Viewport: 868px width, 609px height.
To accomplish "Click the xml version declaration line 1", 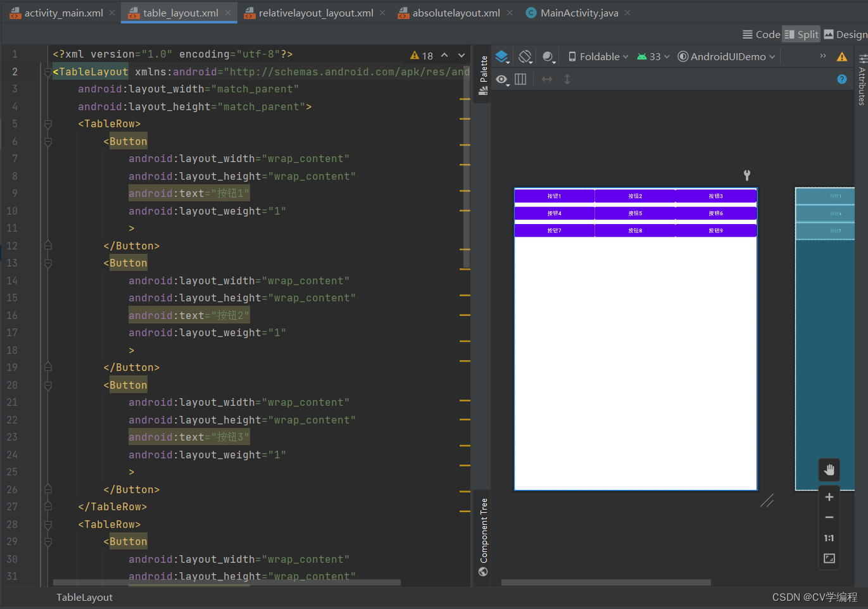I will pyautogui.click(x=172, y=54).
